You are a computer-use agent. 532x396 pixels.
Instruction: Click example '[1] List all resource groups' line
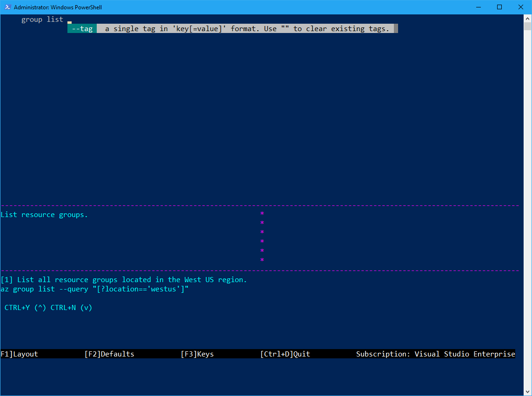pyautogui.click(x=124, y=280)
